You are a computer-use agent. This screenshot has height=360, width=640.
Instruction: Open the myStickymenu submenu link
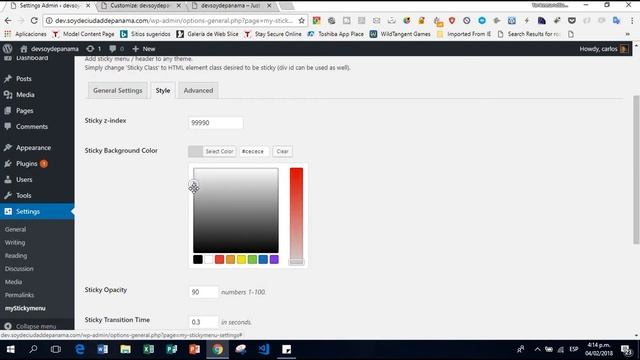click(x=25, y=308)
